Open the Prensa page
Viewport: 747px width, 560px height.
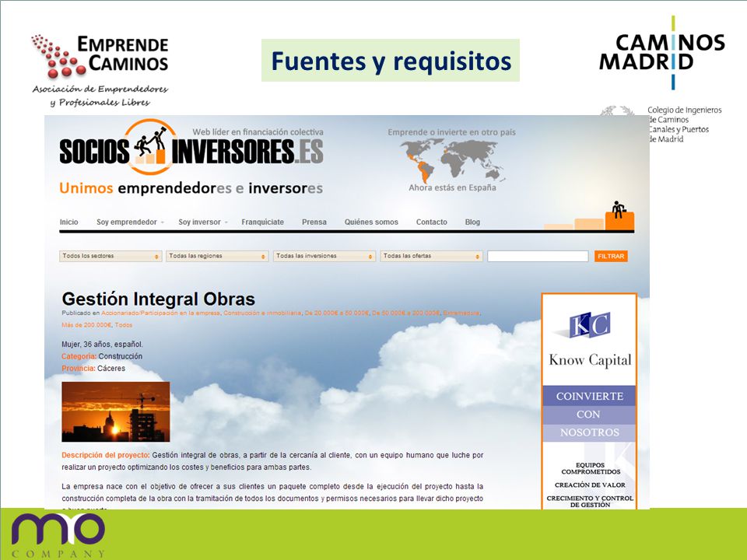[314, 222]
